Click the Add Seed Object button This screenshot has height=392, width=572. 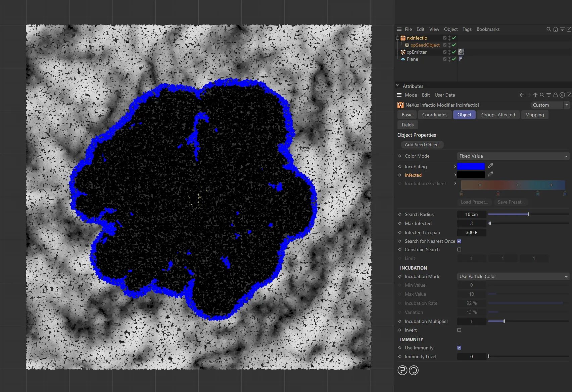[x=422, y=145]
